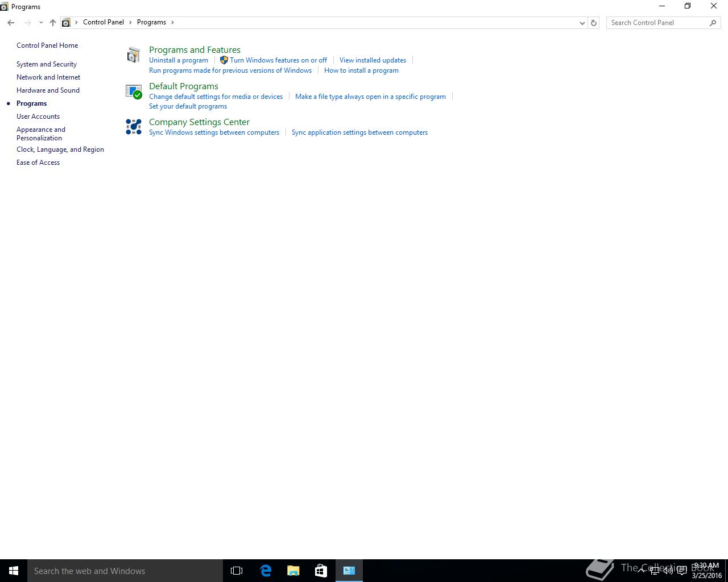Click the search magnifier icon
The image size is (728, 582).
[x=713, y=23]
